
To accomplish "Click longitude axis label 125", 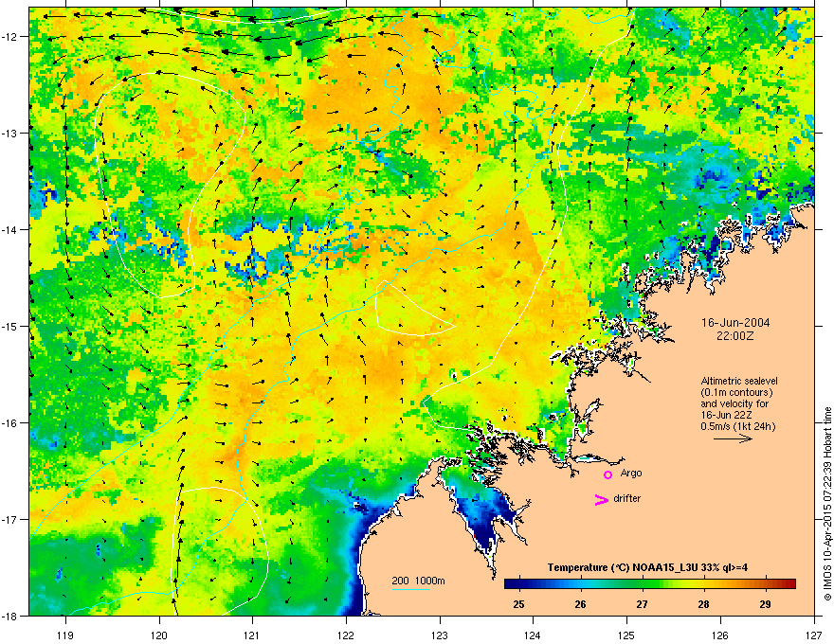I will (626, 635).
